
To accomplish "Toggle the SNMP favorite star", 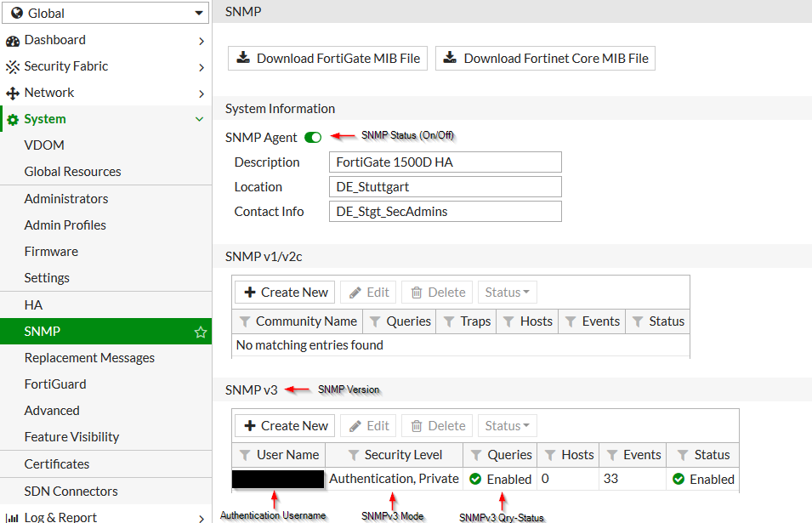I will [201, 332].
